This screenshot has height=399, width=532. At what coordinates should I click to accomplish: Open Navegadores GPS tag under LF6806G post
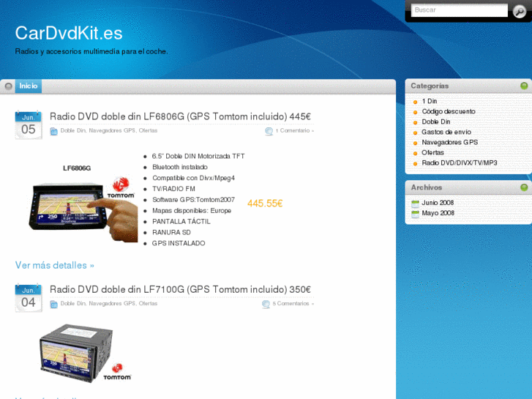(x=112, y=130)
